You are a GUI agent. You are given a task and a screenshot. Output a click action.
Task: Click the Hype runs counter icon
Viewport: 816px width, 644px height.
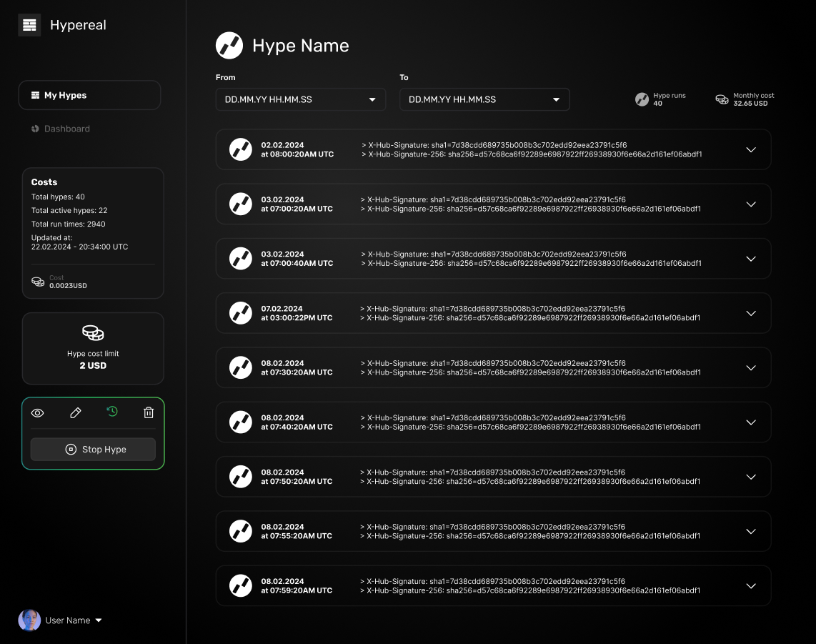642,99
